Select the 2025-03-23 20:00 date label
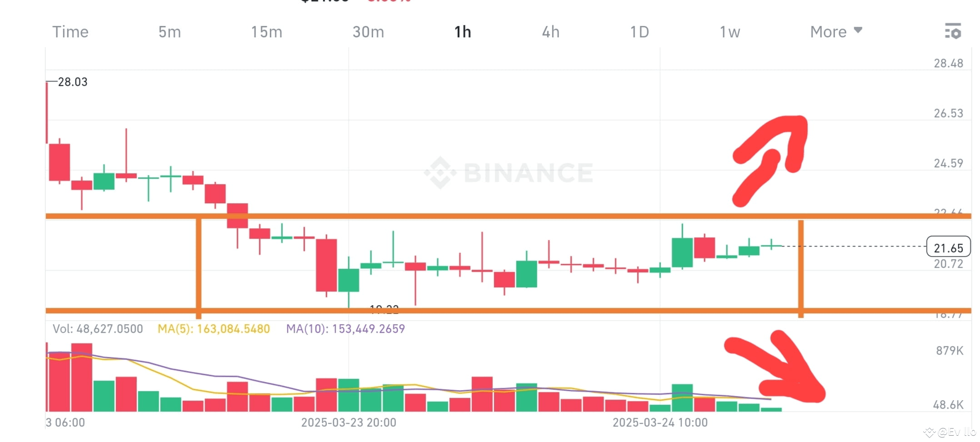The width and height of the screenshot is (980, 442). [x=348, y=422]
